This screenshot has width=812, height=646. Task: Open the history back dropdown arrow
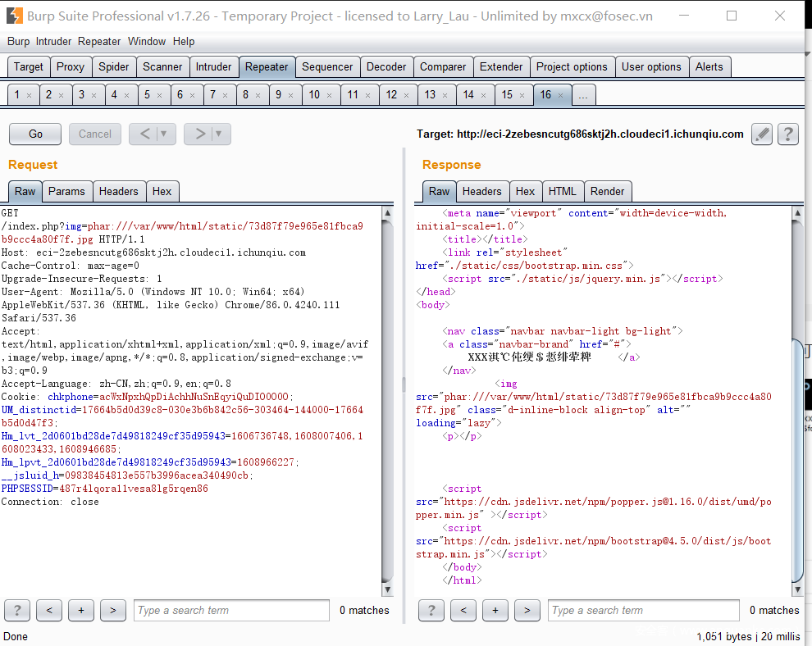[x=164, y=134]
